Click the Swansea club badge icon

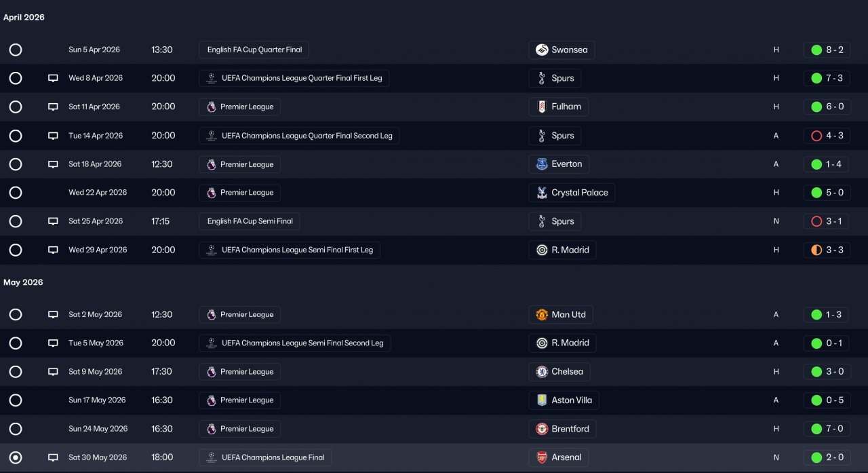[542, 50]
